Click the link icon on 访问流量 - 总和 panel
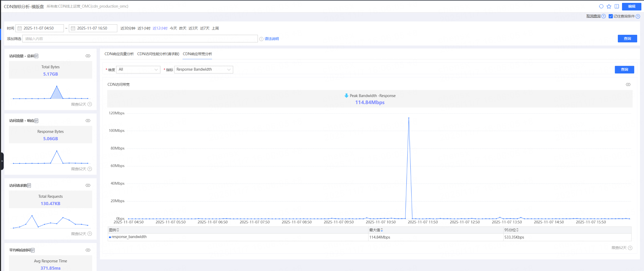The height and width of the screenshot is (271, 644). tap(88, 56)
